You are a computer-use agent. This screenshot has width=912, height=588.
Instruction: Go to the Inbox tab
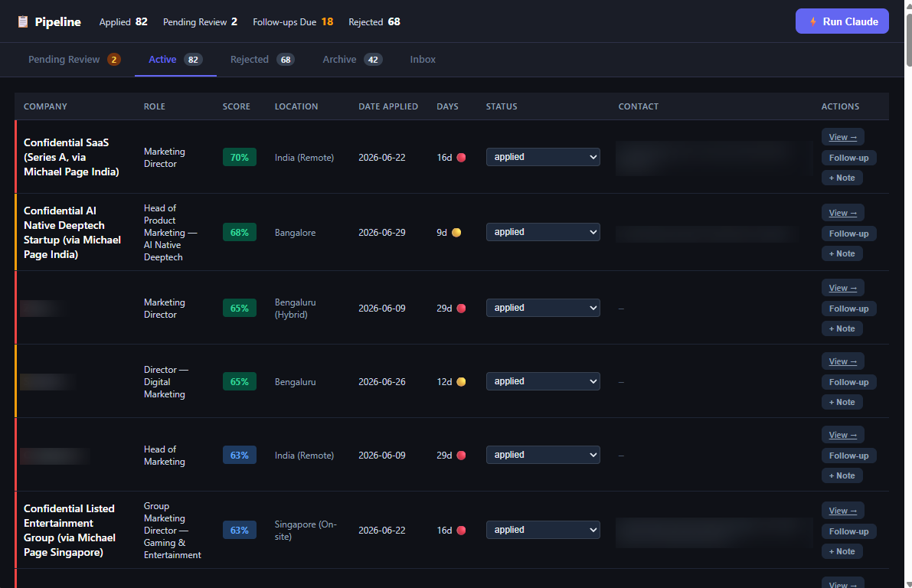423,59
